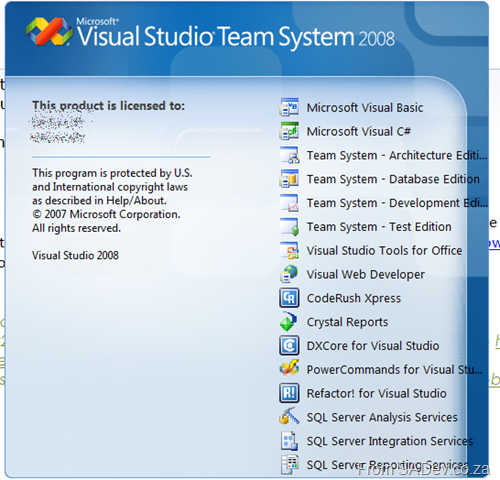Select the Team System Architecture Edition icon

[289, 155]
